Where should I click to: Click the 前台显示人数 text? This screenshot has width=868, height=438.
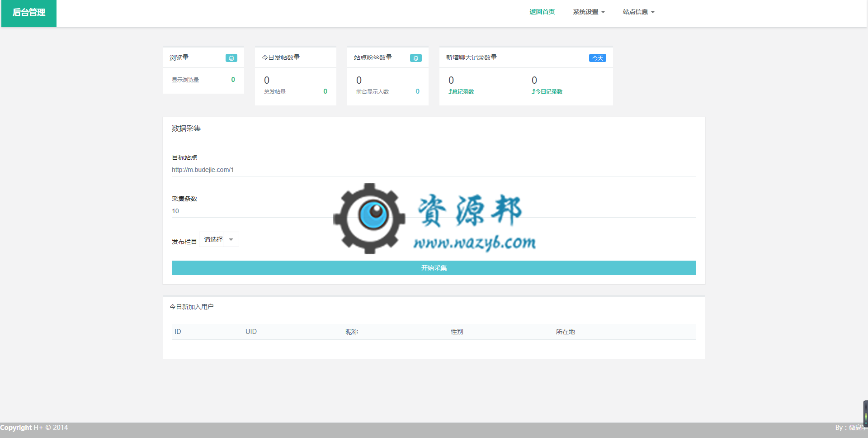coord(373,92)
